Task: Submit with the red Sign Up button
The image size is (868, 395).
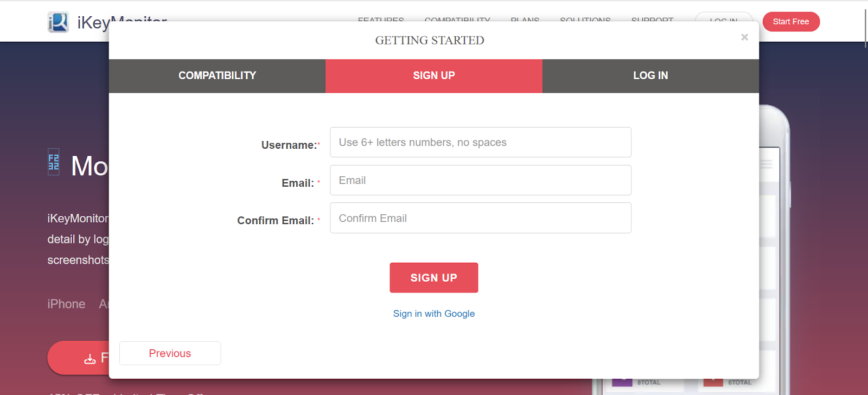Action: coord(434,278)
